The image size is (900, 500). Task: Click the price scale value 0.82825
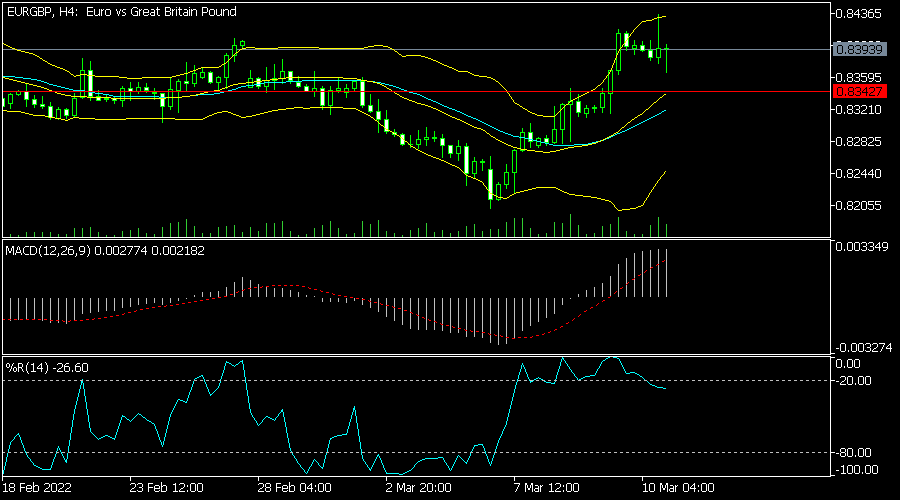pos(859,141)
